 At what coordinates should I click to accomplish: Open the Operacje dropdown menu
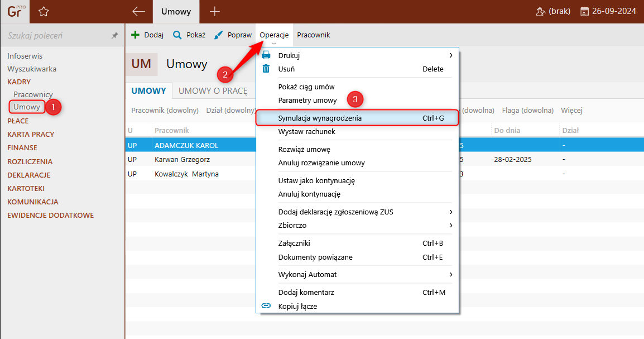tap(274, 35)
